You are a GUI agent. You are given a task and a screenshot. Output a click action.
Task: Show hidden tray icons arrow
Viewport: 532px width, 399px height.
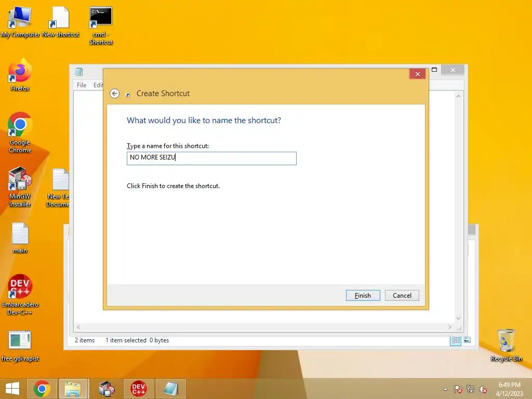point(445,389)
